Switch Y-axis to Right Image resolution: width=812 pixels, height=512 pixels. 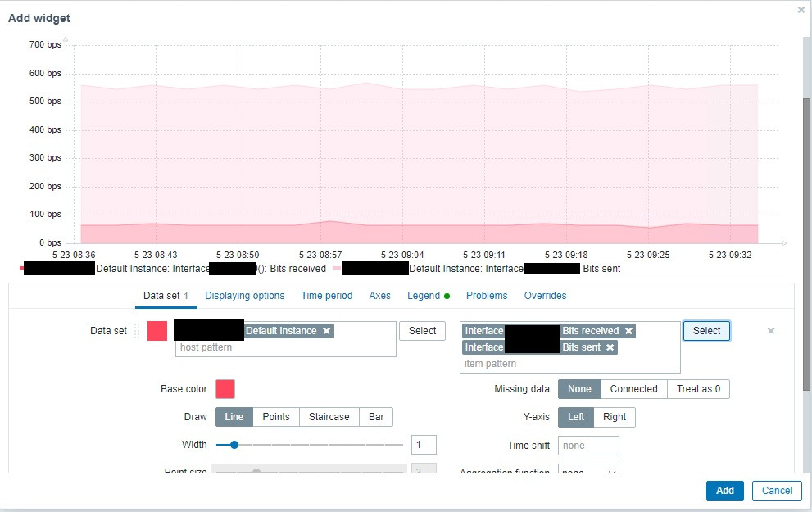coord(615,417)
